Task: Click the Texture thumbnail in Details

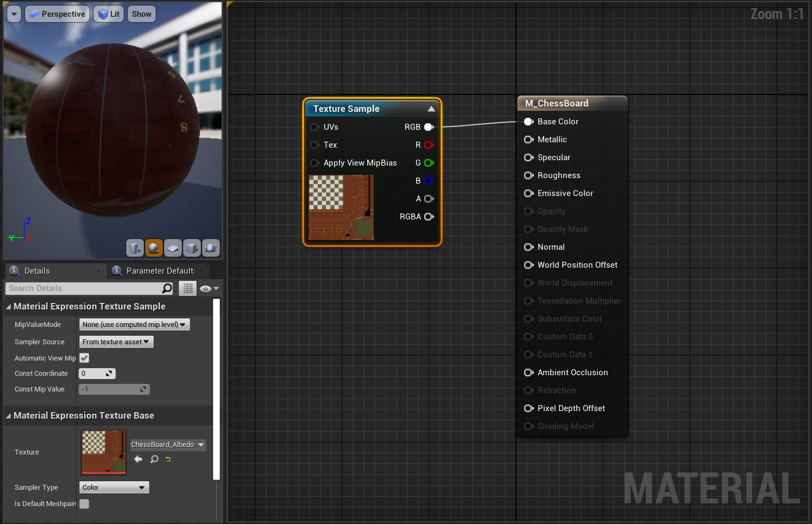Action: click(104, 452)
